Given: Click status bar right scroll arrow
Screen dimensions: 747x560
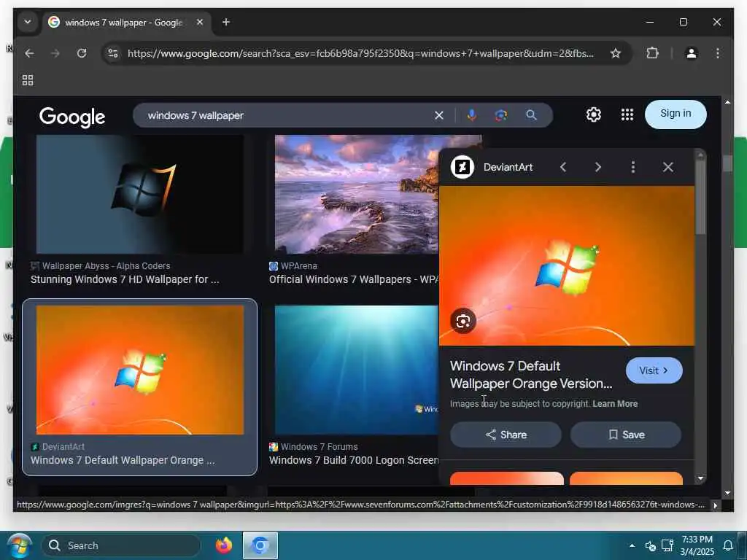Looking at the screenshot, I should pos(715,506).
